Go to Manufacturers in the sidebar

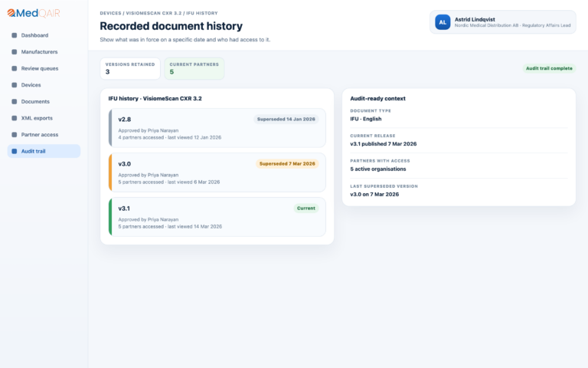(x=44, y=52)
